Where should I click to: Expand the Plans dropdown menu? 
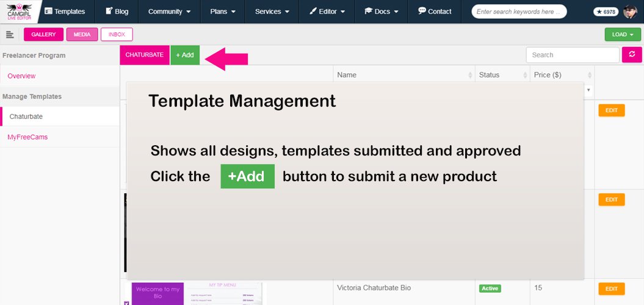tap(223, 12)
